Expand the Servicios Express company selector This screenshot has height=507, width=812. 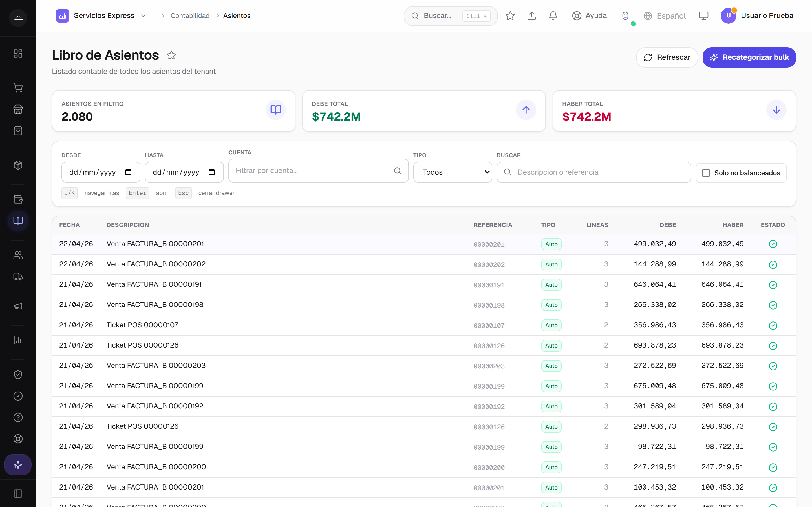click(101, 16)
